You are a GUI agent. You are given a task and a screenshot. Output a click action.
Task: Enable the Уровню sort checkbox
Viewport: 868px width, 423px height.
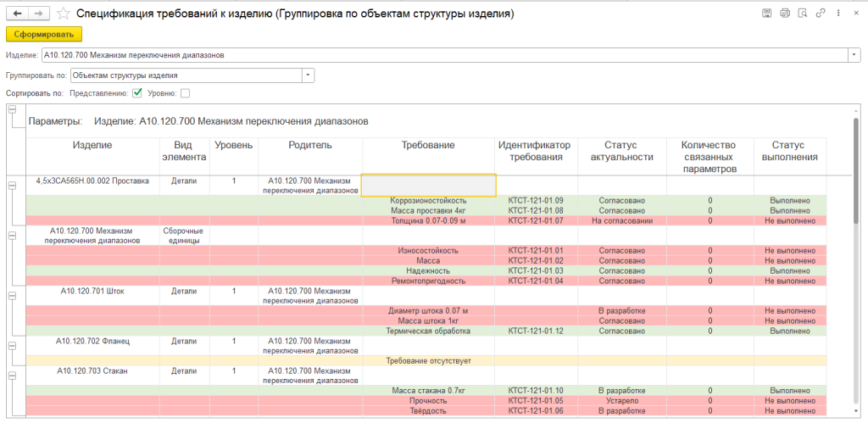click(185, 93)
